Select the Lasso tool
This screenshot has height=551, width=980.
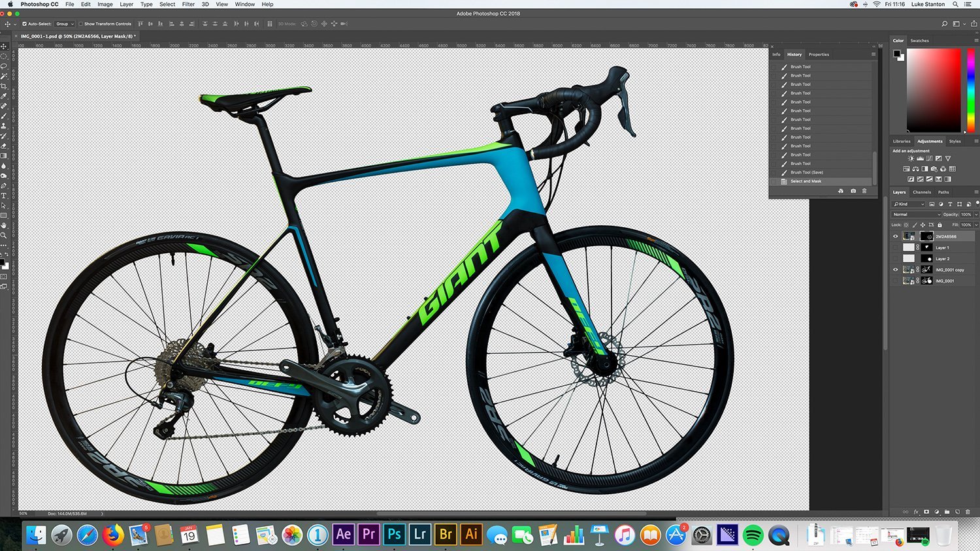click(x=5, y=66)
